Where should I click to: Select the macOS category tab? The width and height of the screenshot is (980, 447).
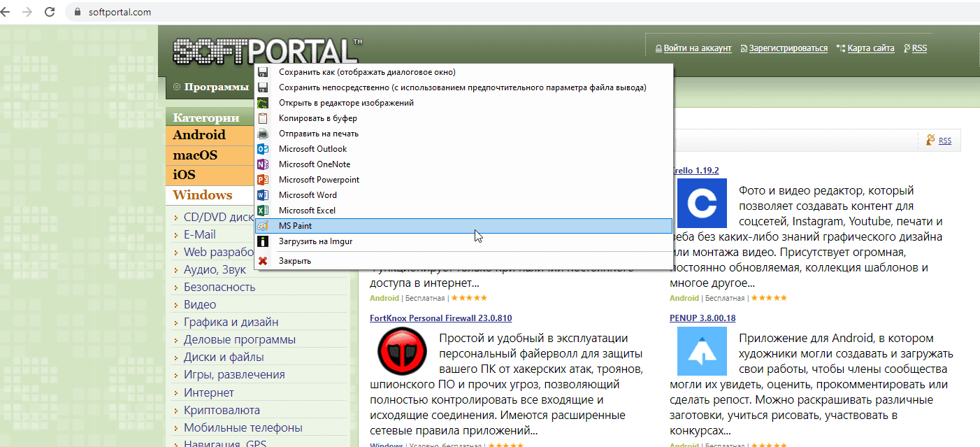click(210, 155)
